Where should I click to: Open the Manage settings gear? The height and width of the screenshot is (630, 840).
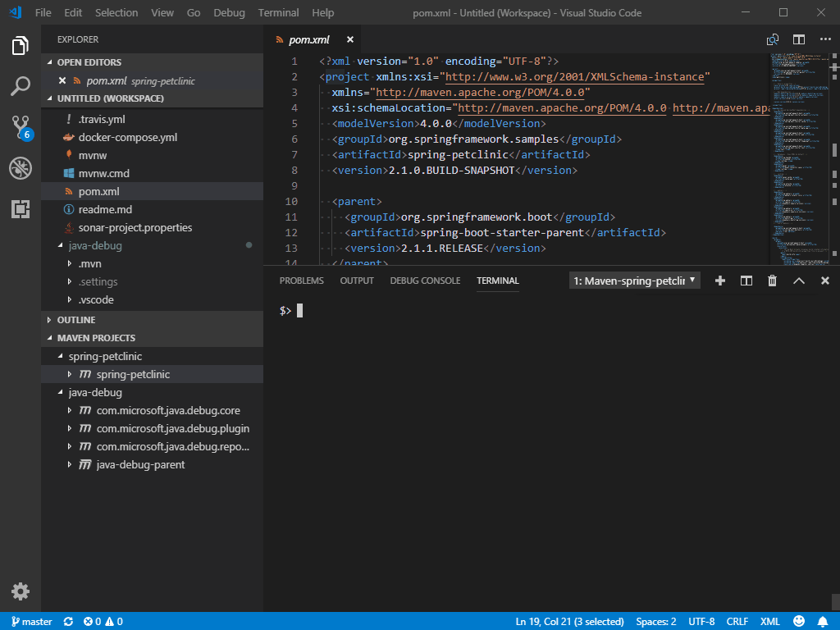tap(21, 591)
